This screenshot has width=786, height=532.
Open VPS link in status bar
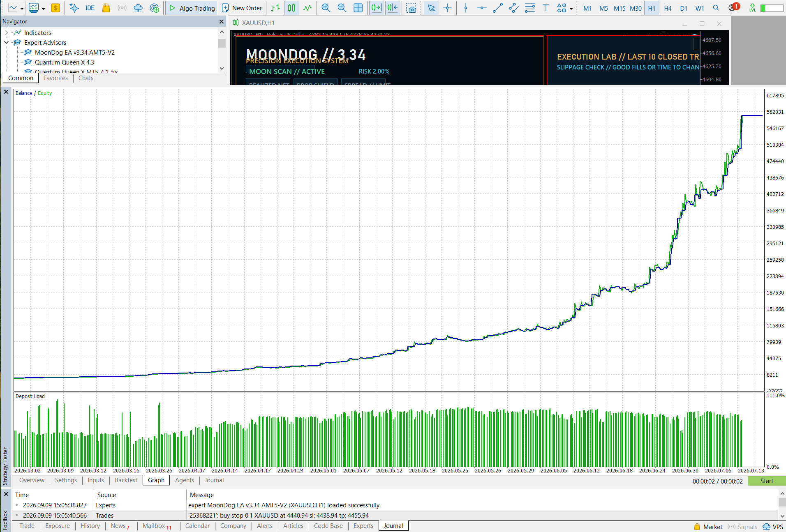point(773,527)
